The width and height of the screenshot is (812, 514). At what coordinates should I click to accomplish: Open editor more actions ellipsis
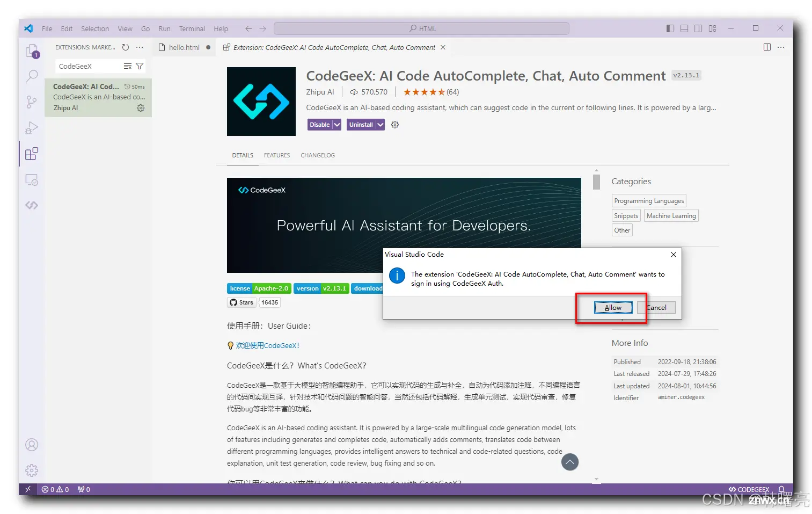pos(781,47)
